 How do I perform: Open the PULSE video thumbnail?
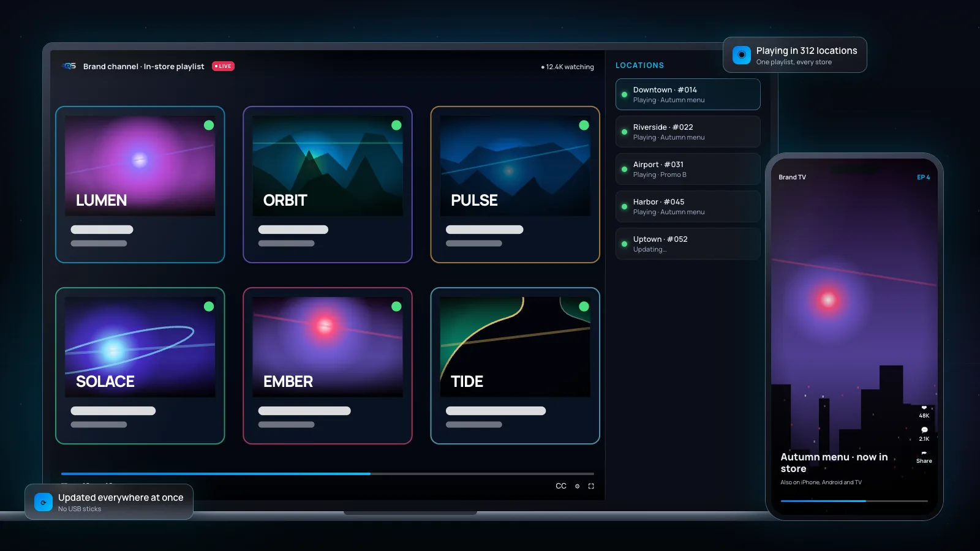point(515,165)
